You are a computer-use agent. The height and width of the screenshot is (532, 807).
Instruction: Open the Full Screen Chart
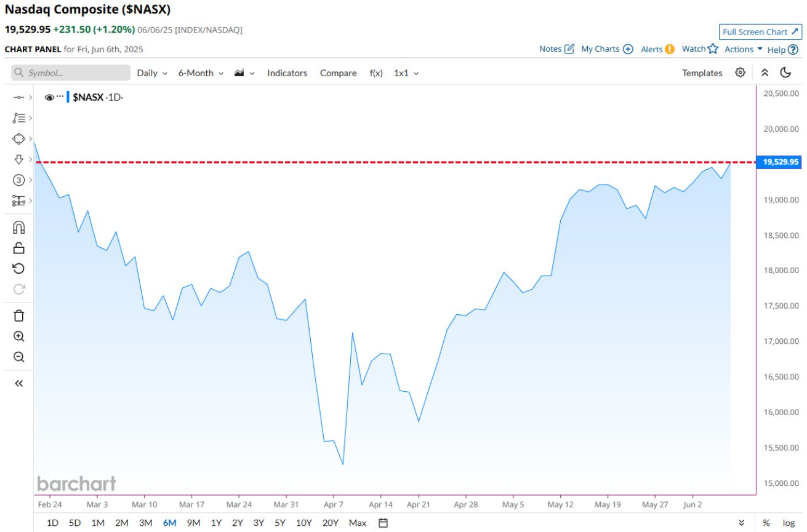(x=760, y=32)
